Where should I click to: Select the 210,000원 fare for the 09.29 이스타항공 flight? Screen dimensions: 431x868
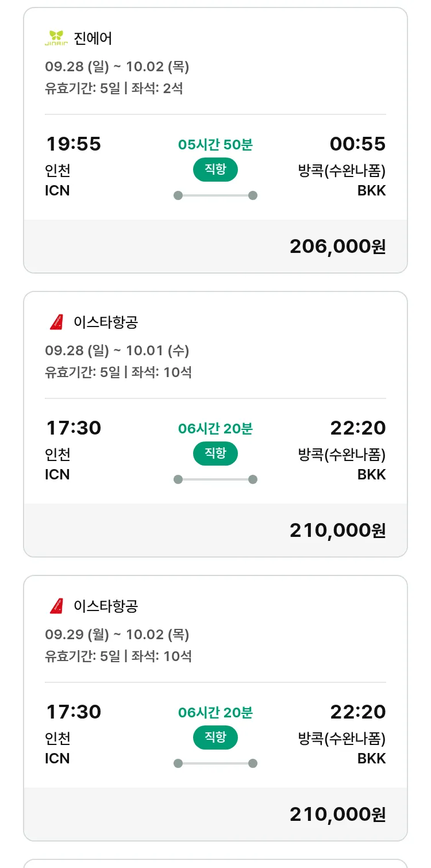(337, 814)
